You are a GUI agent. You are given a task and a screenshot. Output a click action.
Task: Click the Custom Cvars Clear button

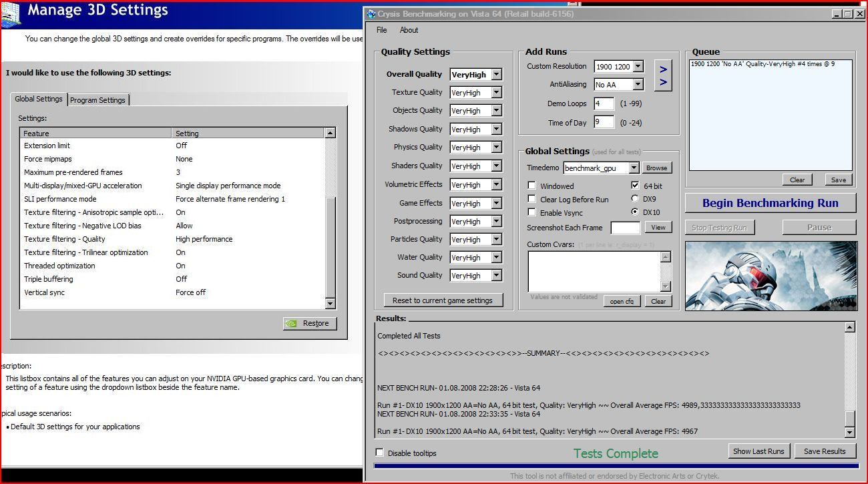658,301
